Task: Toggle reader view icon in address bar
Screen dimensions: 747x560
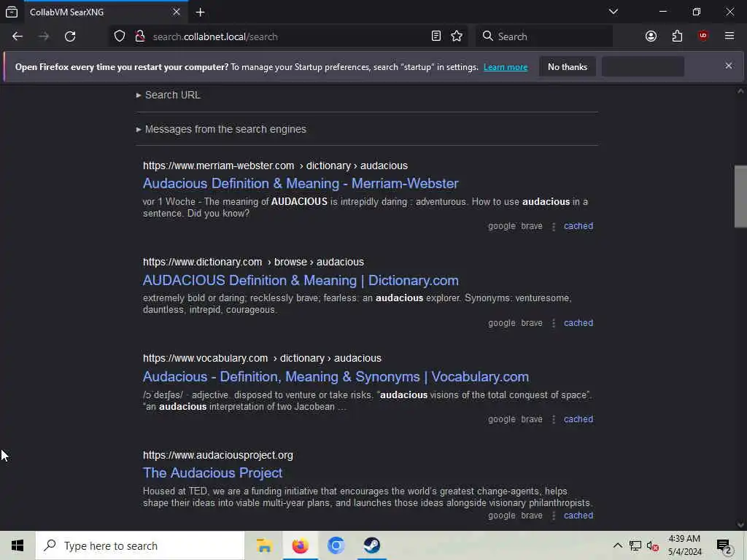Action: [x=436, y=36]
